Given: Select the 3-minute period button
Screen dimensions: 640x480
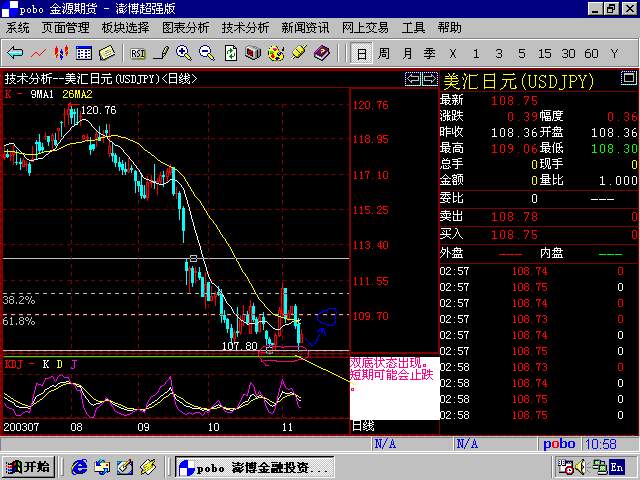Looking at the screenshot, I should pos(499,53).
